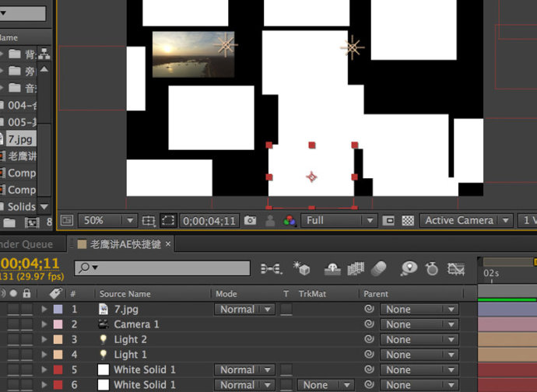Expand the Camera 1 layer properties
The height and width of the screenshot is (392, 537).
(44, 324)
